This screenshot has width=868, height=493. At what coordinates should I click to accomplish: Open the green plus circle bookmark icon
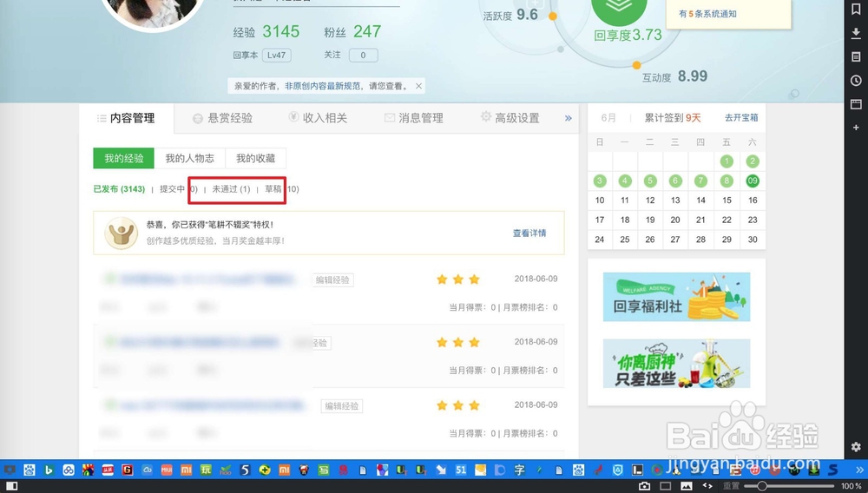pos(265,470)
